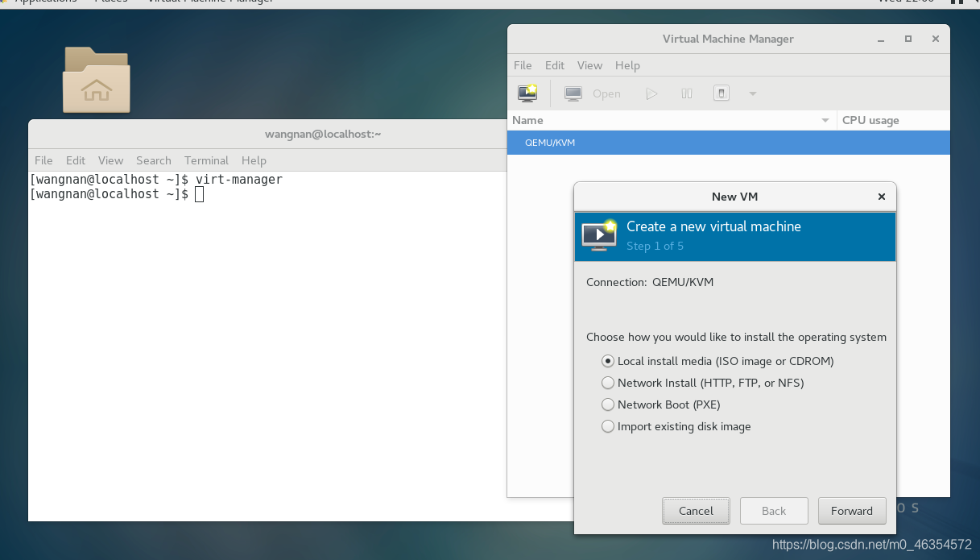The height and width of the screenshot is (560, 980).
Task: Click the terminal cursor at second prompt
Action: tap(200, 194)
